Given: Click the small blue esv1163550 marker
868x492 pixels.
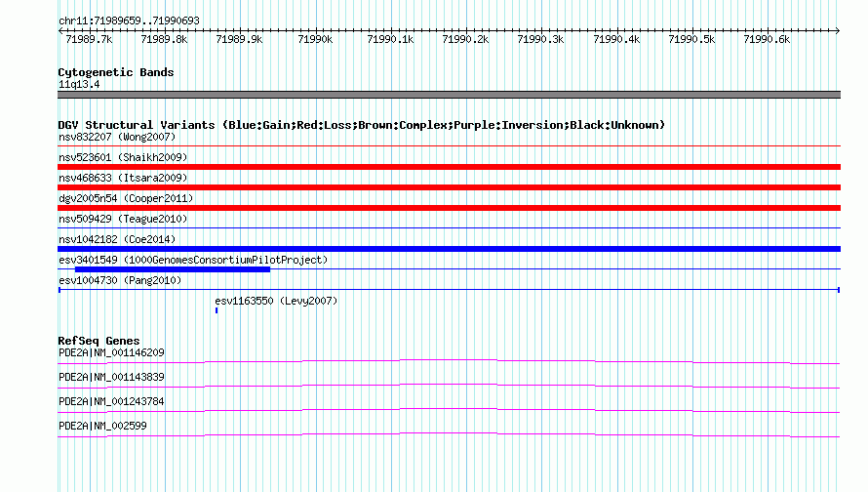Looking at the screenshot, I should (217, 310).
